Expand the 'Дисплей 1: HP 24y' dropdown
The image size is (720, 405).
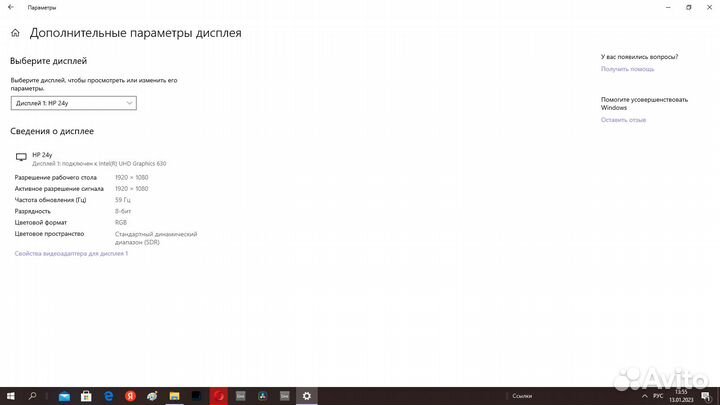click(x=74, y=103)
